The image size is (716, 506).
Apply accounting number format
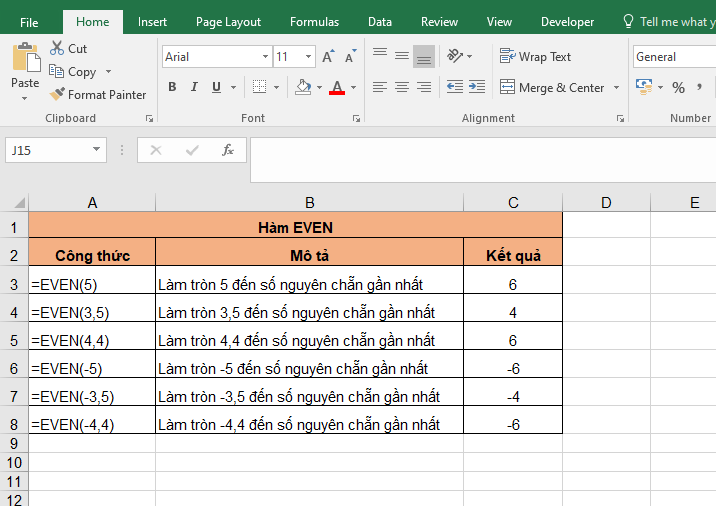point(644,87)
